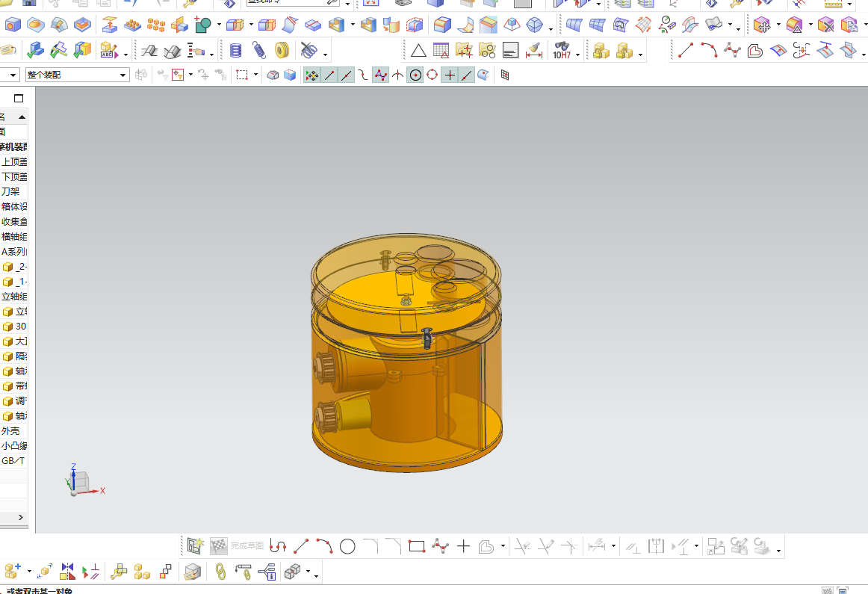Click the heart-shaped curve icon
This screenshot has width=868, height=594.
coord(755,51)
